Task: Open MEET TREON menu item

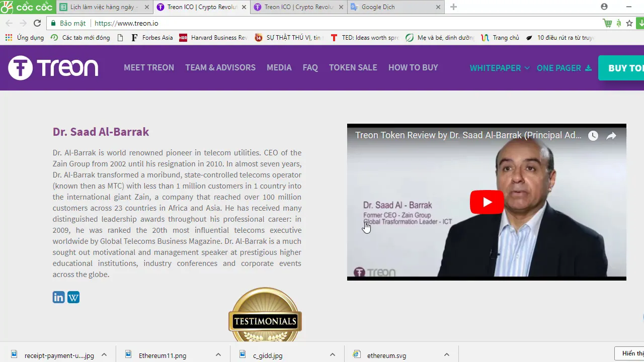Action: 149,67
